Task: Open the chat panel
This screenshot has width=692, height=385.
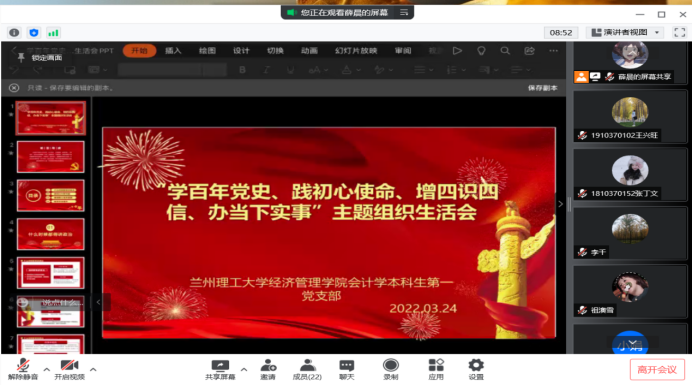Action: coord(346,370)
